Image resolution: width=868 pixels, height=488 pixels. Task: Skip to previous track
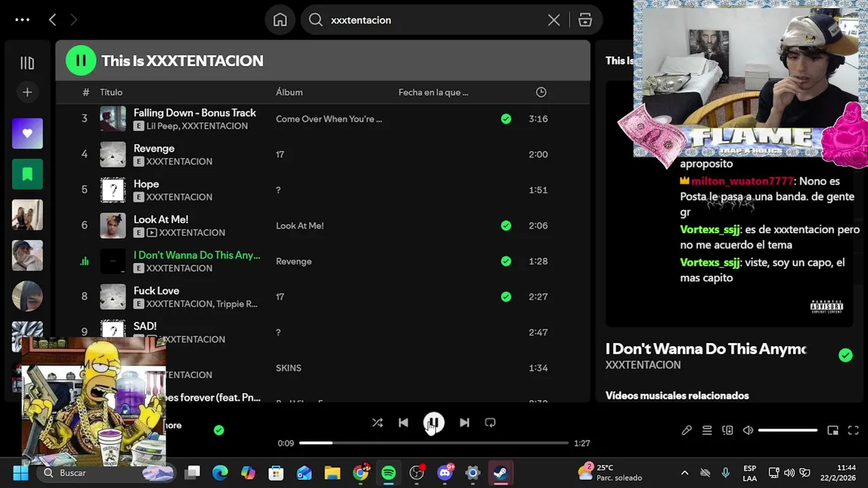coord(403,423)
